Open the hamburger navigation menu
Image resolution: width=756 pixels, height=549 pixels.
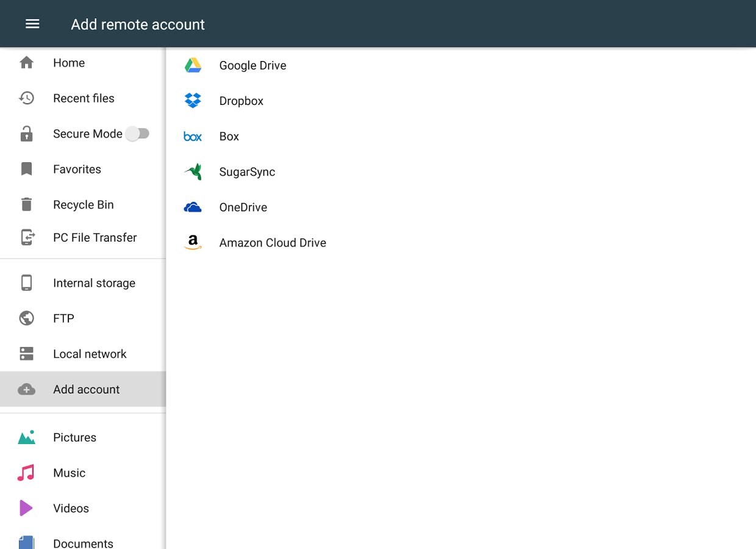click(x=32, y=24)
